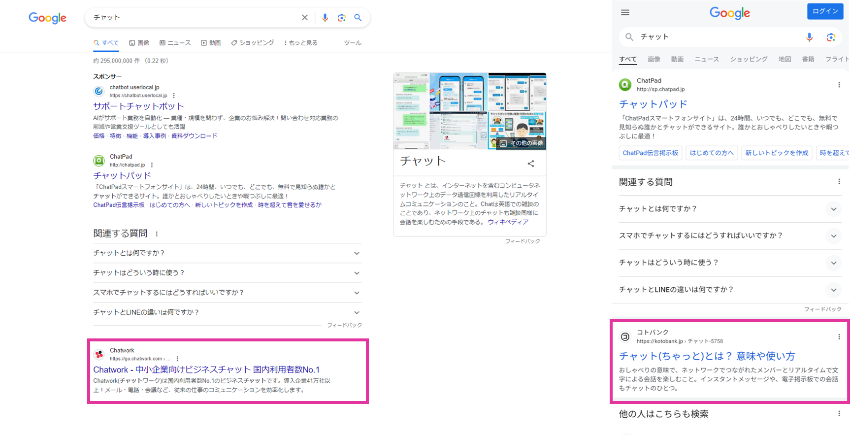Click the userlocal chatbot favicon
Viewport: 850px width, 435px height.
99,91
